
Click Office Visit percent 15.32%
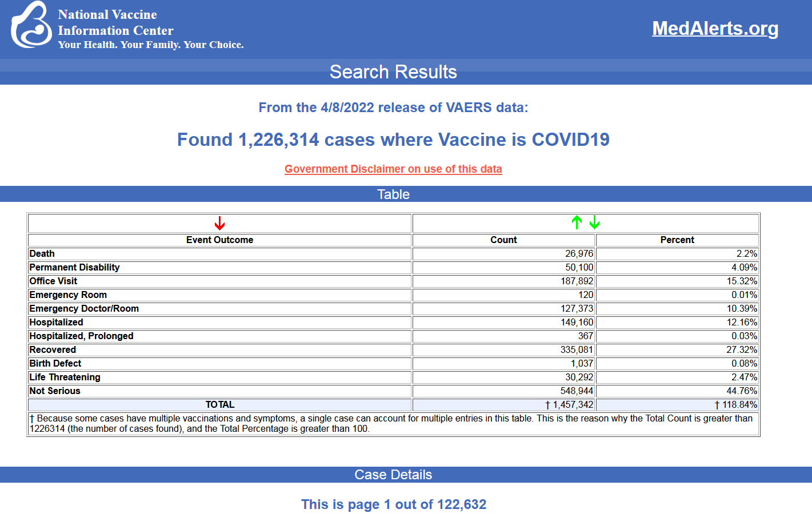point(742,281)
